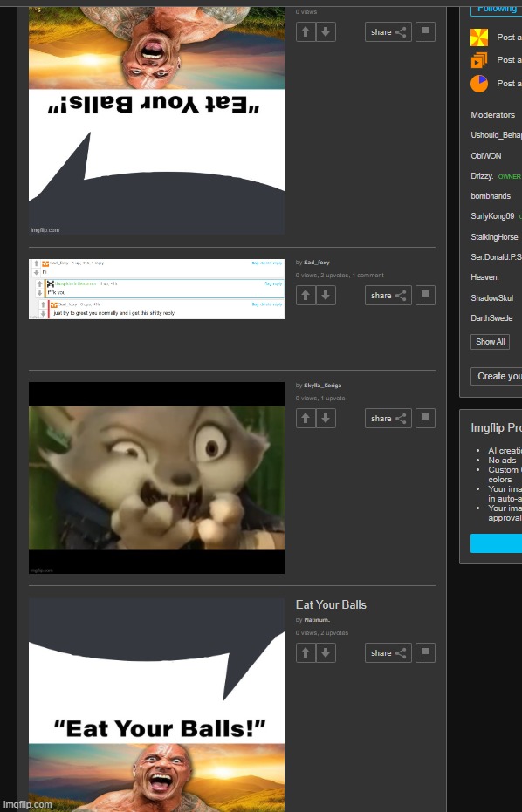Upvote the post by Platinum.
The image size is (522, 812).
[306, 653]
